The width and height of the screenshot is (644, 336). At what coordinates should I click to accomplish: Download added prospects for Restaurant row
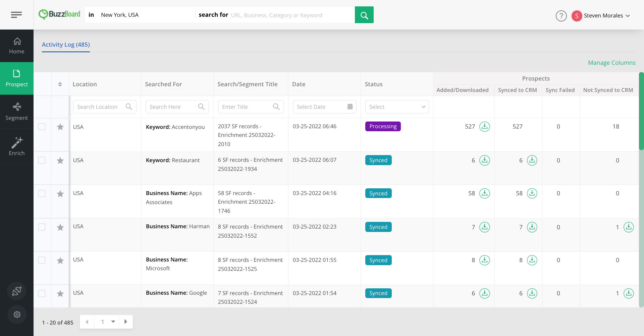click(x=484, y=160)
